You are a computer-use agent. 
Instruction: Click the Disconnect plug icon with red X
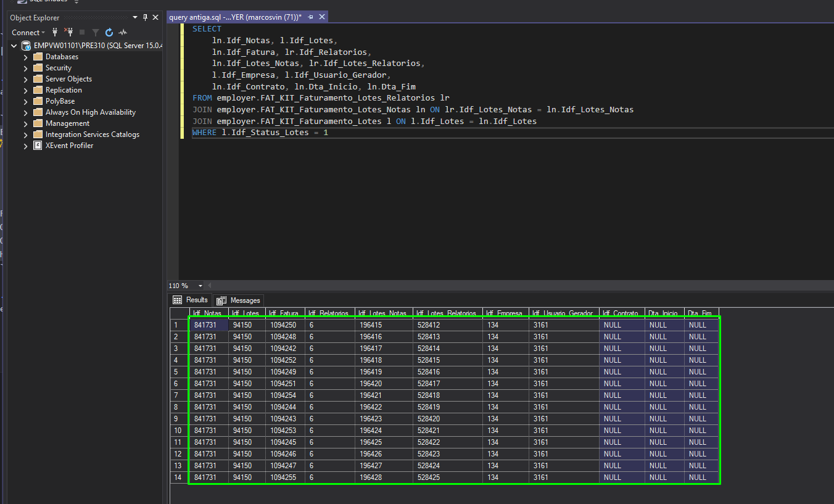[68, 32]
